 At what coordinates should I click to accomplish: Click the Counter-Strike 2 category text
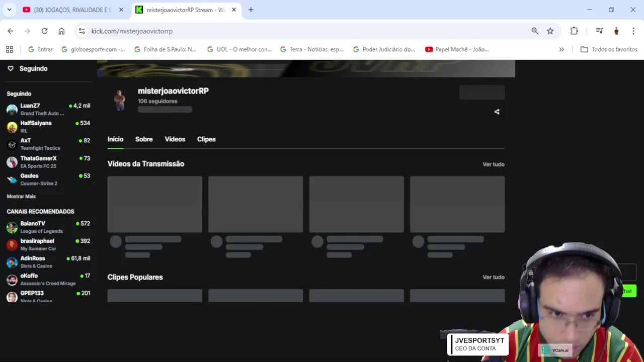39,184
